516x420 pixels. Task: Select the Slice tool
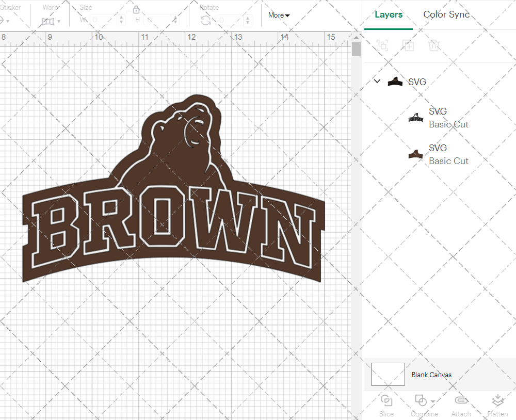(x=386, y=405)
